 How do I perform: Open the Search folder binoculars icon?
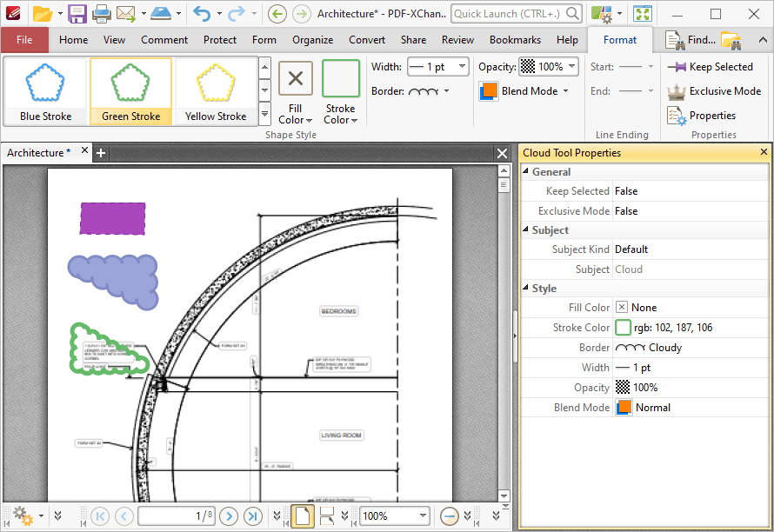[x=731, y=41]
